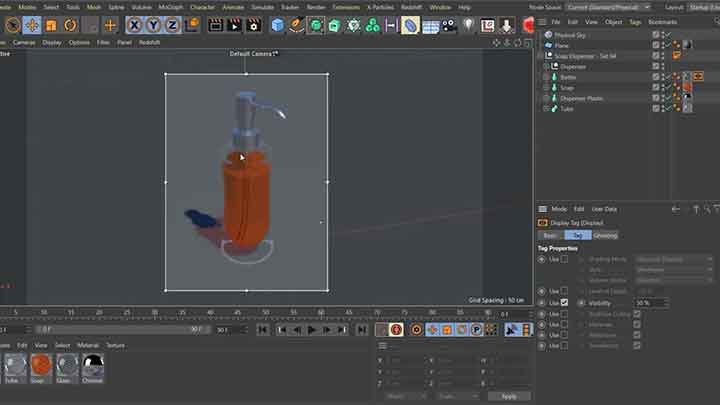Collapse the Dispenser null expander
This screenshot has width=720, height=405.
pos(546,67)
